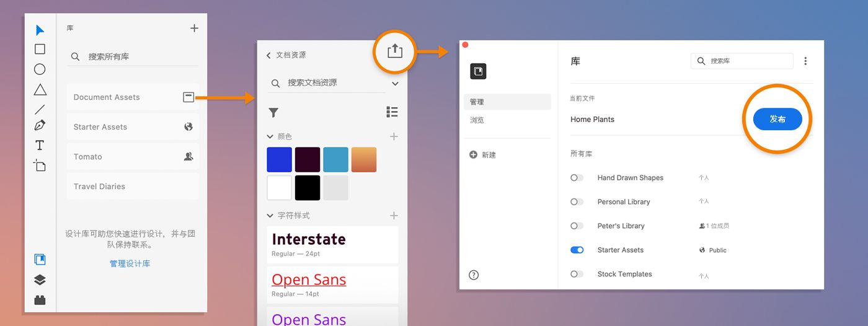Viewport: 868px width, 326px height.
Task: Pick the black color swatch
Action: pyautogui.click(x=308, y=188)
